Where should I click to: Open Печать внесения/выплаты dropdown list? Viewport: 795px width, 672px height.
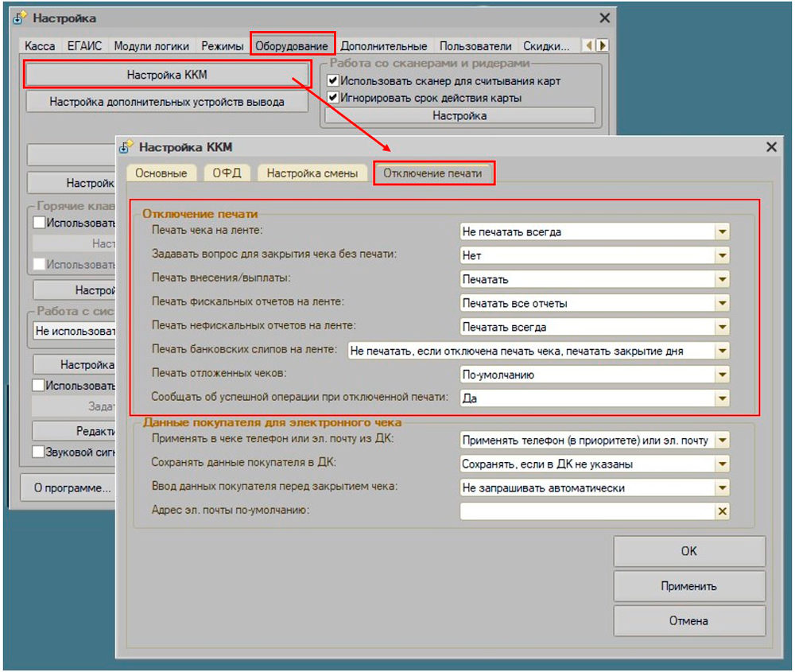[722, 280]
